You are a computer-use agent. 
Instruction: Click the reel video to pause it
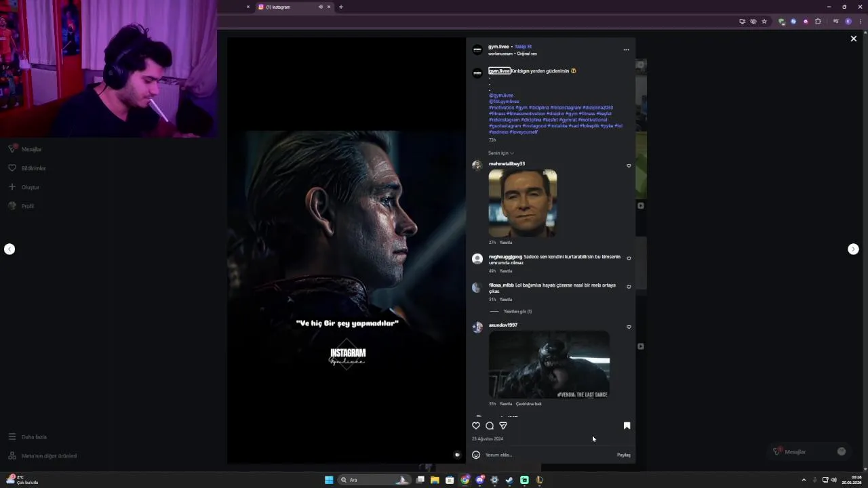pyautogui.click(x=346, y=251)
